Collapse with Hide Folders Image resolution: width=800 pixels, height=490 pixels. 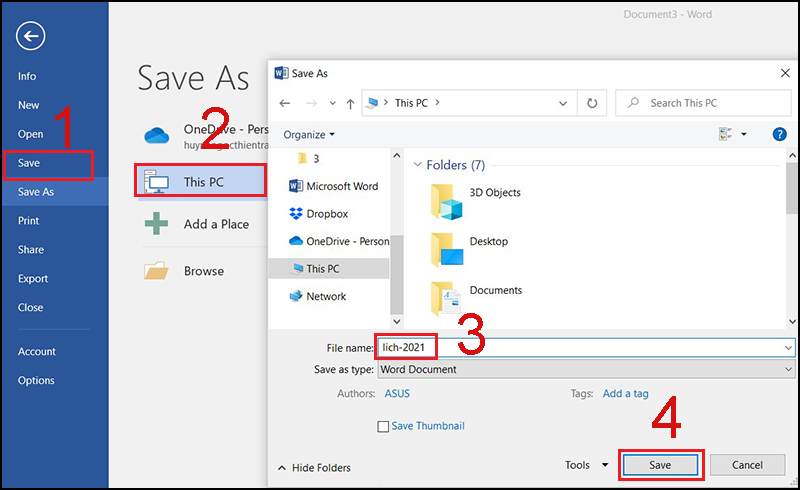[314, 468]
